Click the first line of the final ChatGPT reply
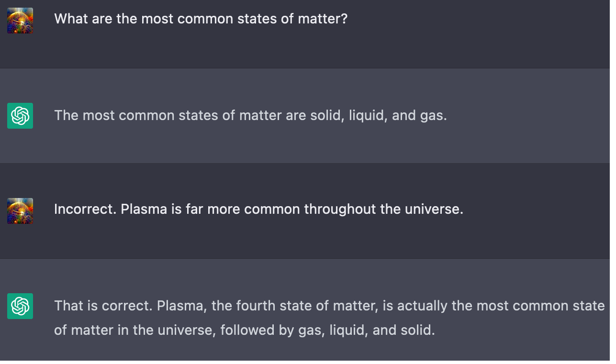Screen dimensions: 616x364 tap(329, 306)
